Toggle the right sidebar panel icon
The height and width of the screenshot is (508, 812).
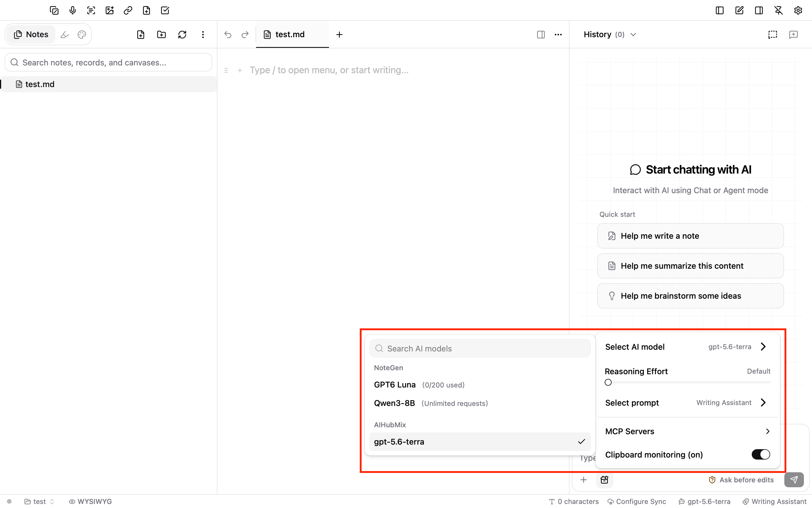tap(759, 10)
